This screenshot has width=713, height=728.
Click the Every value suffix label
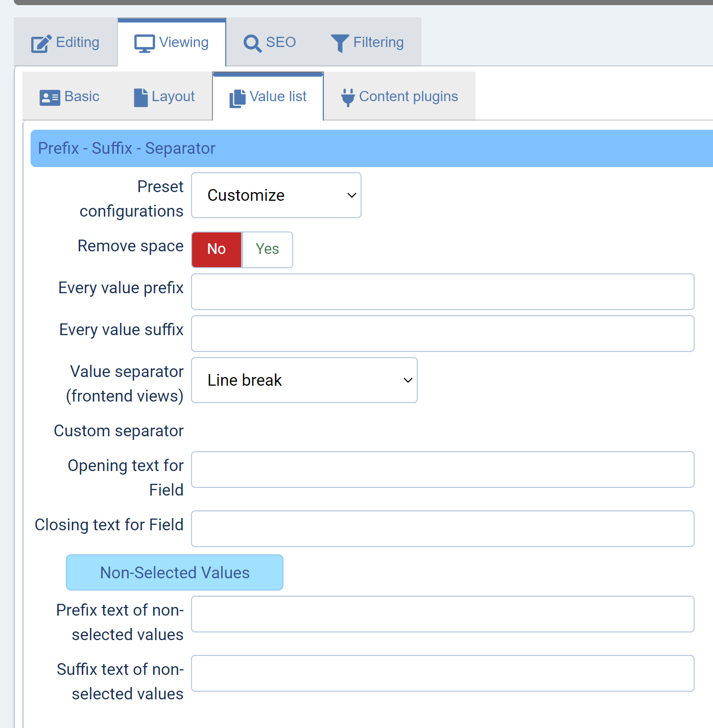pyautogui.click(x=122, y=330)
